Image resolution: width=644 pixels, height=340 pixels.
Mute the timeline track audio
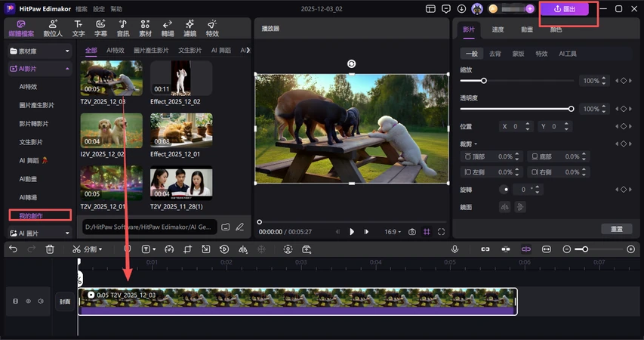(41, 301)
